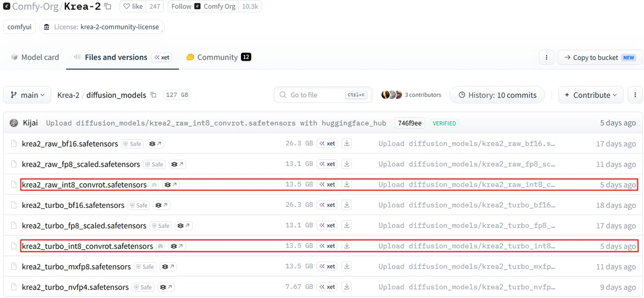Click the 127 GB folder size badge
The height and width of the screenshot is (298, 644).
point(177,95)
